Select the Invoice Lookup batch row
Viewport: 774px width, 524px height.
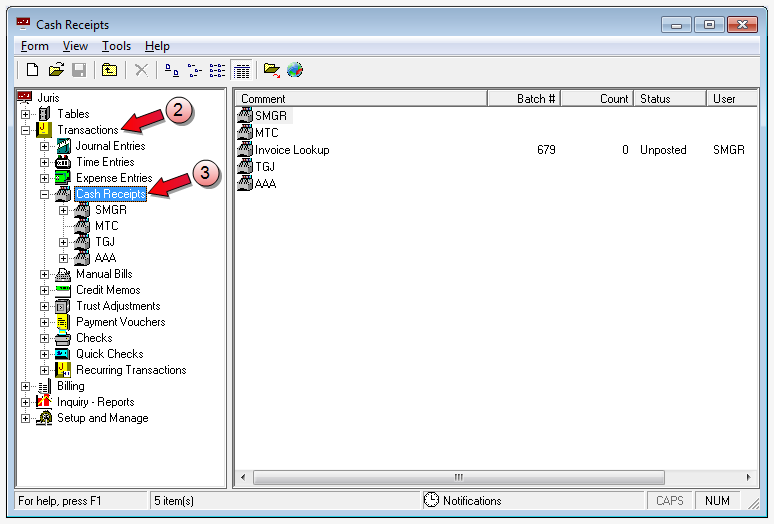pyautogui.click(x=496, y=150)
